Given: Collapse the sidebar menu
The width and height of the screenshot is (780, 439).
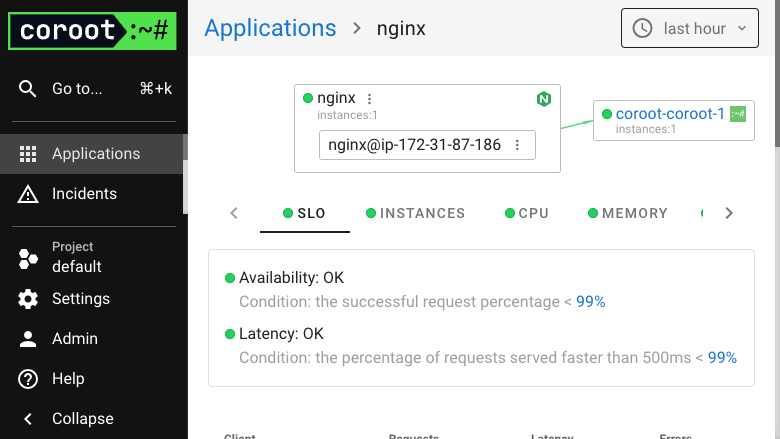Looking at the screenshot, I should [68, 419].
